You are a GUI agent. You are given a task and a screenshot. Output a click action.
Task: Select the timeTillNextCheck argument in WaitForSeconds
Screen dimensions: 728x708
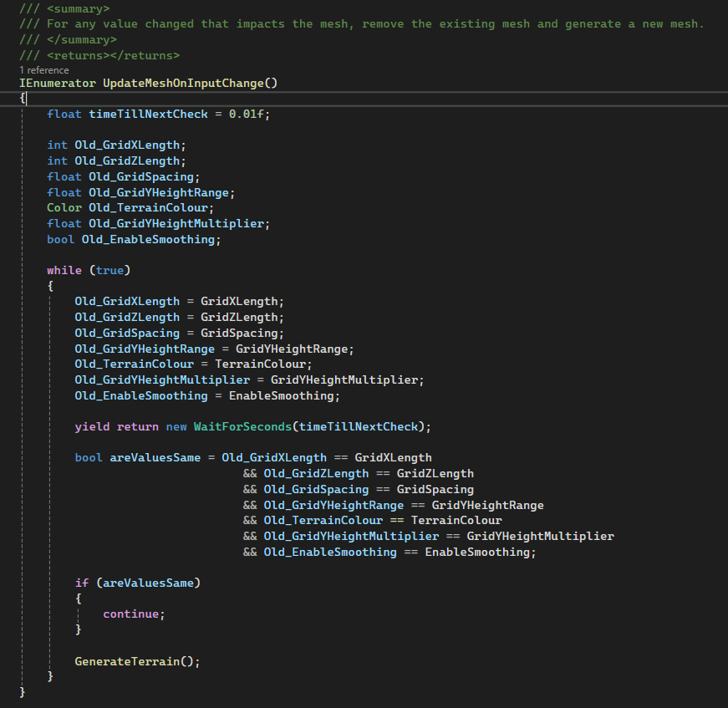(x=358, y=426)
